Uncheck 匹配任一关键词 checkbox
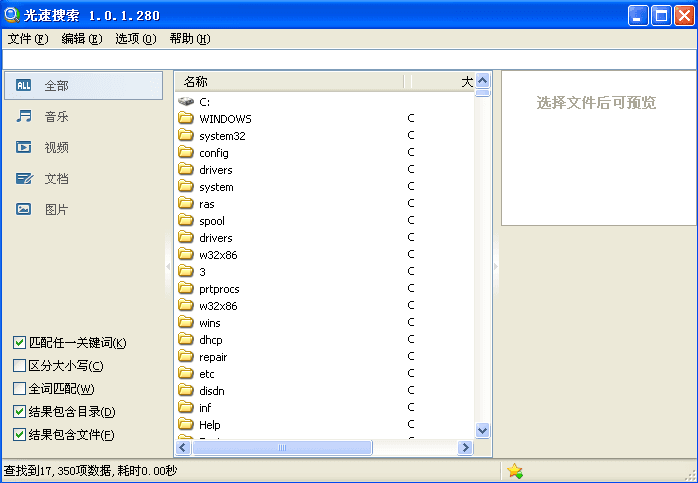The height and width of the screenshot is (483, 698). click(20, 343)
